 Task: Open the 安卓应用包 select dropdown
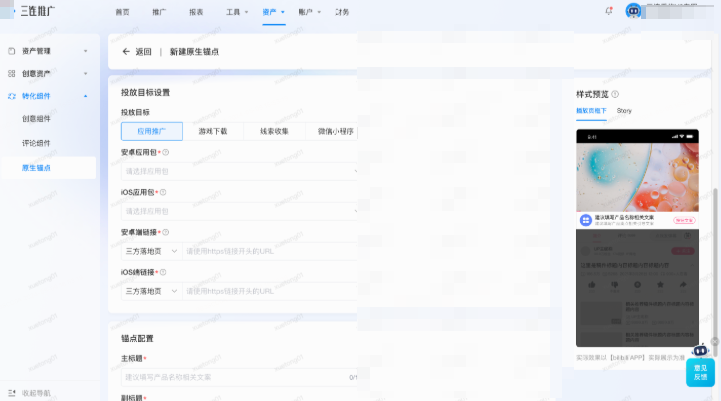coord(239,171)
